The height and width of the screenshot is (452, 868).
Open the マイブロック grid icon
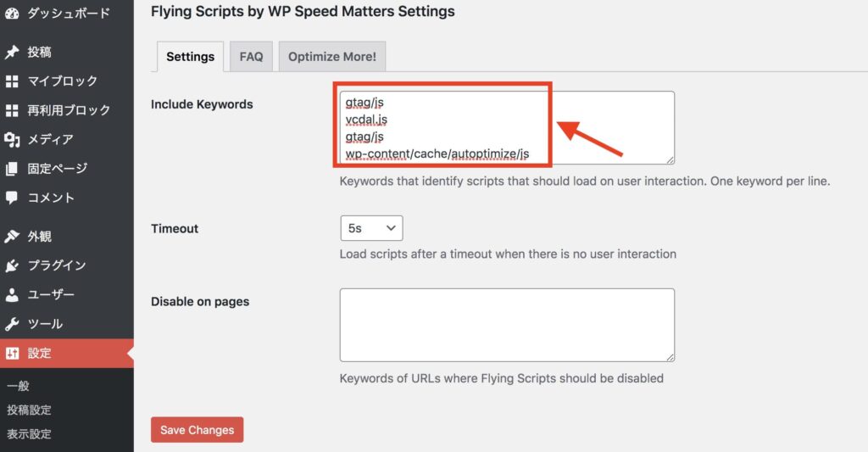(12, 81)
